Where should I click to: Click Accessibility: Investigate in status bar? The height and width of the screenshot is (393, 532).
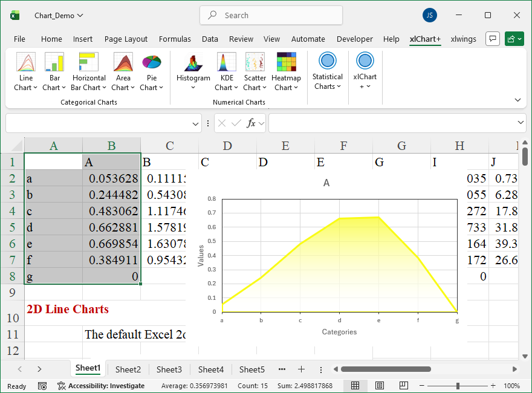[x=101, y=386]
